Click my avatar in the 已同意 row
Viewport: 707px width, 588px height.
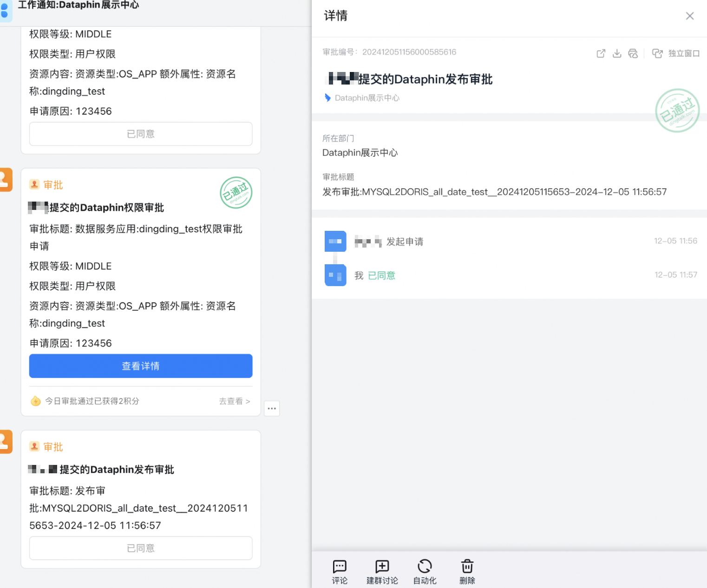[335, 275]
